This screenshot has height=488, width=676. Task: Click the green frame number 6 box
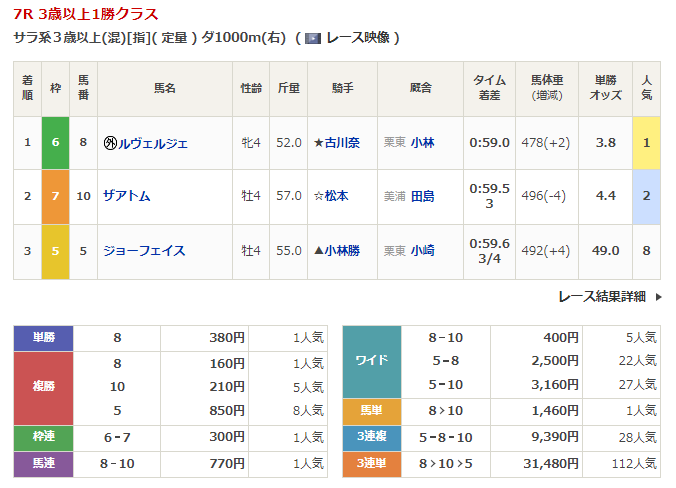55,143
